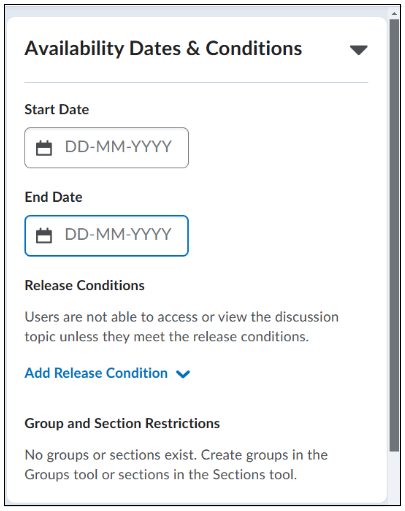Expand chevron beside Add Release Condition
Screen dimensions: 405x511
(x=183, y=374)
